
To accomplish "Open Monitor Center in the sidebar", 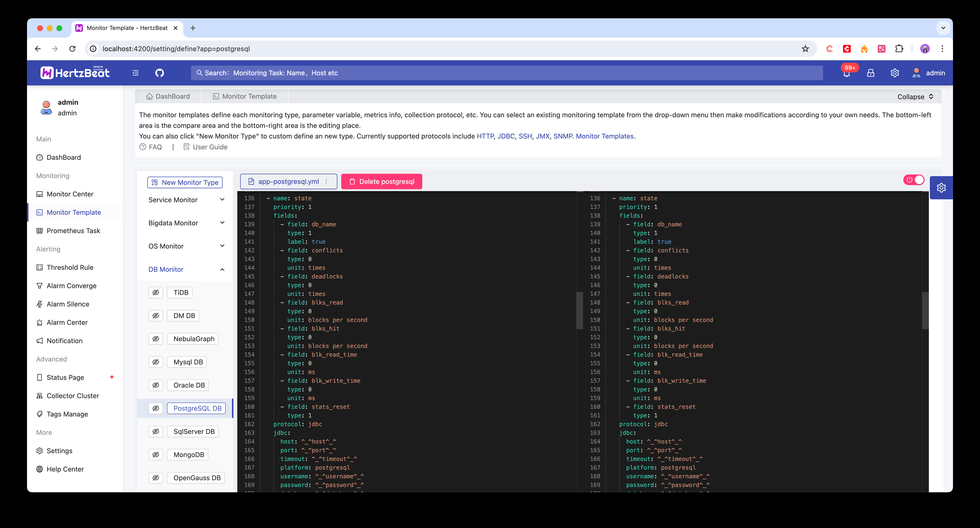I will (69, 194).
